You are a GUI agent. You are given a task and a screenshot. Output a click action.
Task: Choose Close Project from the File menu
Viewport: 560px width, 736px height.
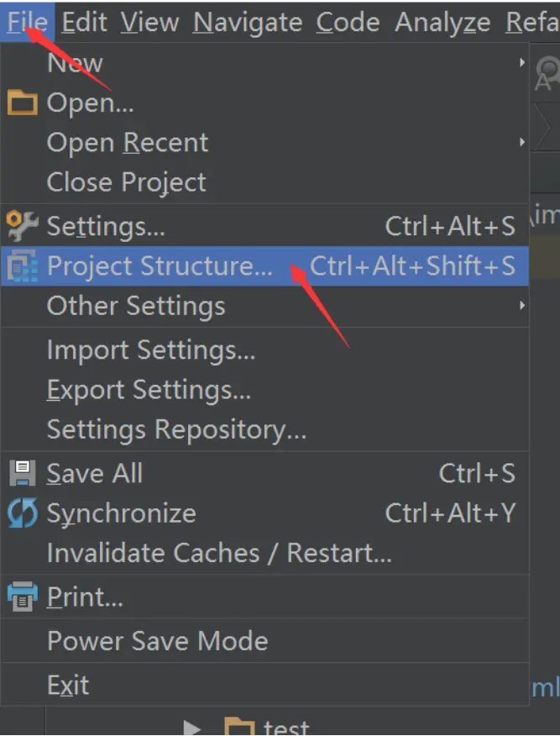(127, 182)
